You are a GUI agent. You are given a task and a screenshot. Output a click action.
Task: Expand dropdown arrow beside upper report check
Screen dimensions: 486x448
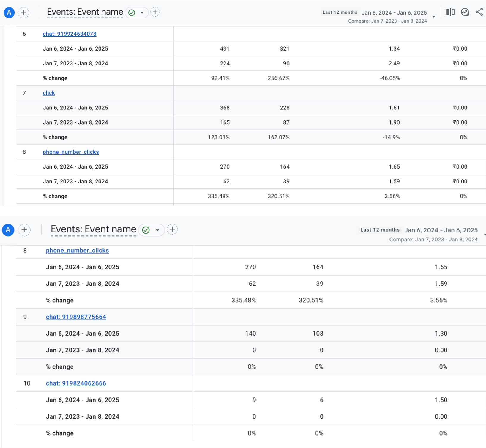click(x=142, y=13)
